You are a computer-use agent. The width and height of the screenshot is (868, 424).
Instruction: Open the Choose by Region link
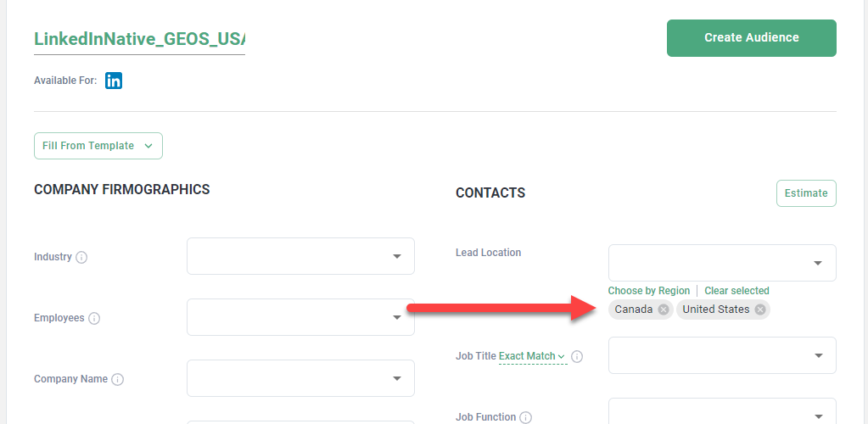coord(649,291)
